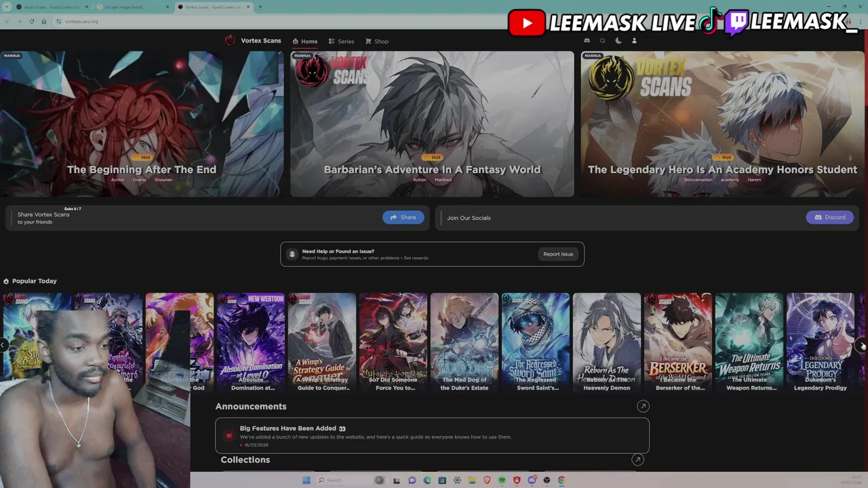This screenshot has height=488, width=868.
Task: Open File Explorer from the taskbar
Action: click(472, 480)
